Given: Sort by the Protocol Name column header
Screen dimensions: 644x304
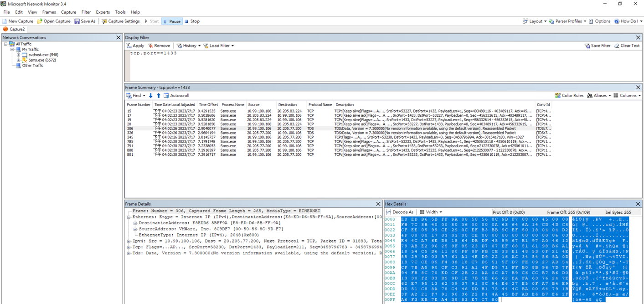Looking at the screenshot, I should click(x=320, y=105).
